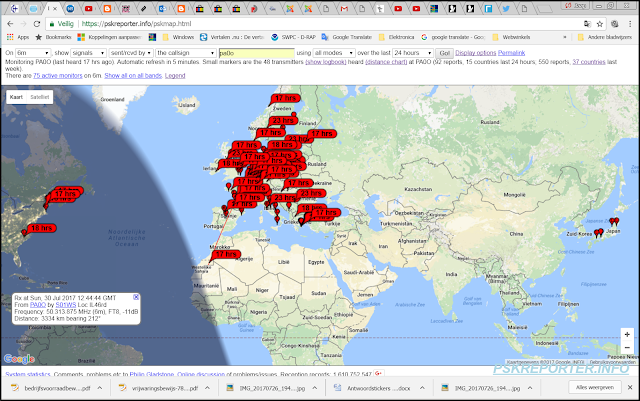Open the '24 hours' time dropdown
640x401 pixels.
click(413, 53)
